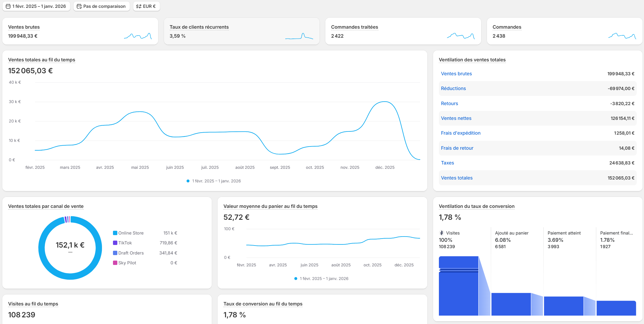Open the Ventes nettes link
The width and height of the screenshot is (644, 324).
click(456, 118)
